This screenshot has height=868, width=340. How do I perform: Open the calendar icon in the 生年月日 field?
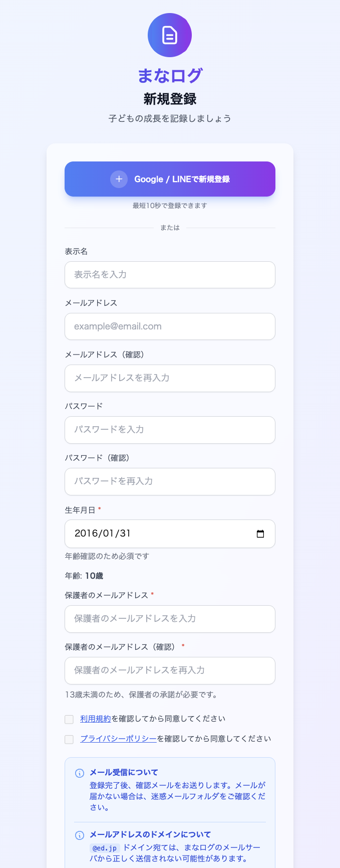(260, 534)
